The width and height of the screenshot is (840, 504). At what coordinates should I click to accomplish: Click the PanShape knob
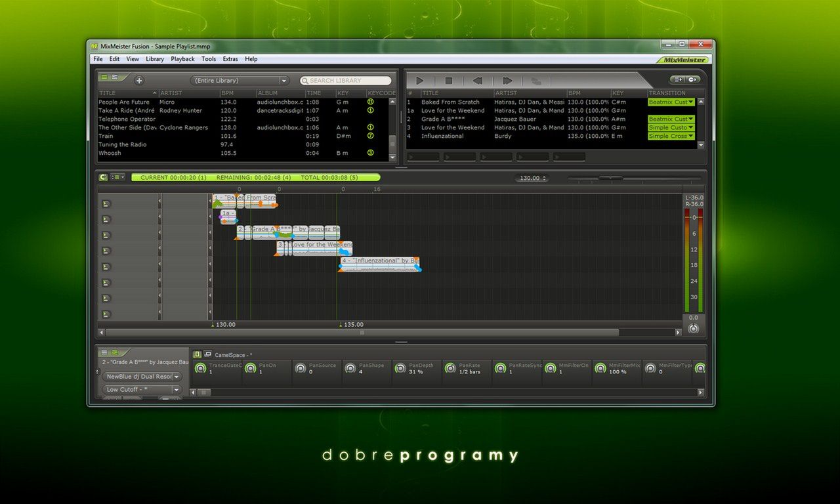(x=350, y=369)
